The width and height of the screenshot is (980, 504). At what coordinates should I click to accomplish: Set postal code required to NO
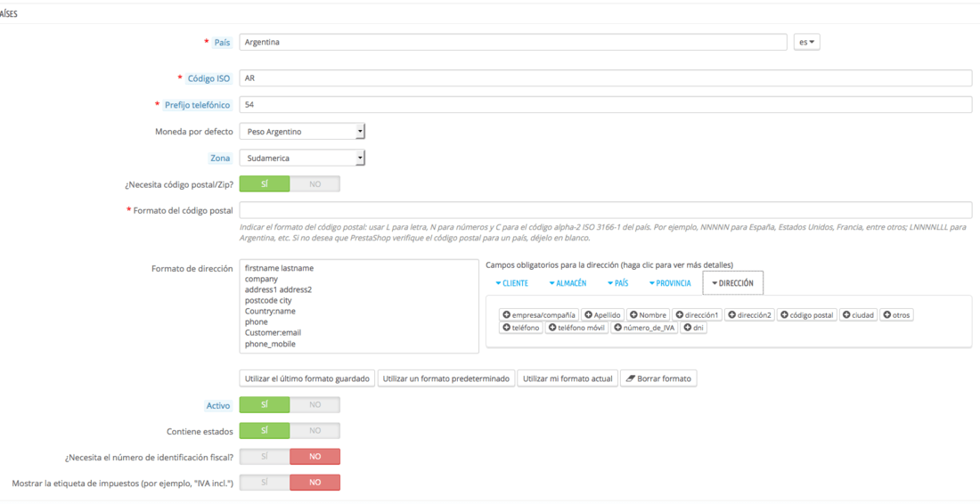point(315,183)
